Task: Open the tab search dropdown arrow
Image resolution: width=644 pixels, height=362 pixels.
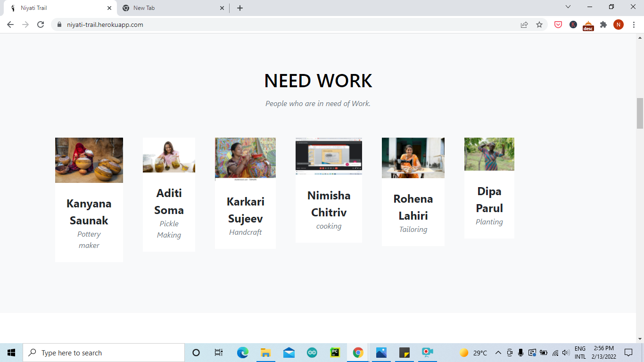Action: [567, 7]
